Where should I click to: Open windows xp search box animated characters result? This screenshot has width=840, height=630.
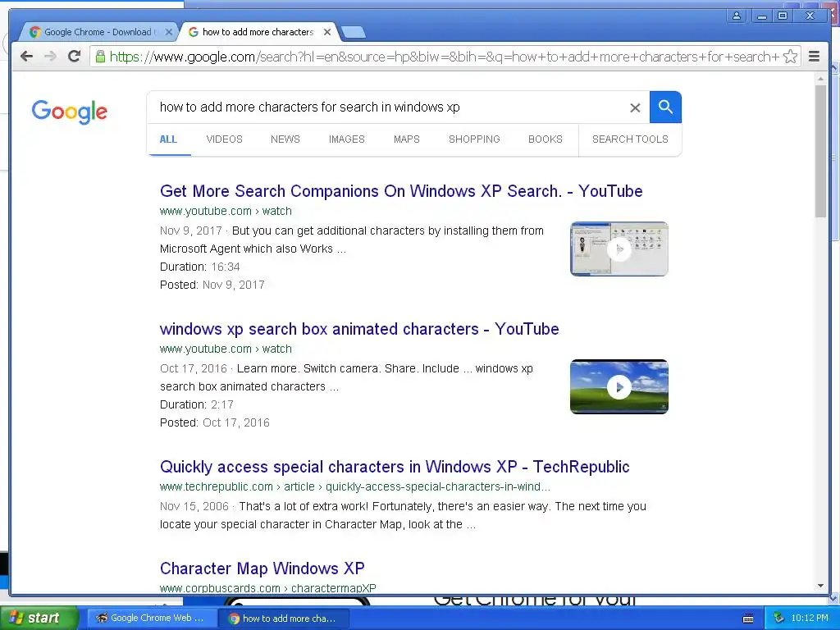click(x=359, y=329)
